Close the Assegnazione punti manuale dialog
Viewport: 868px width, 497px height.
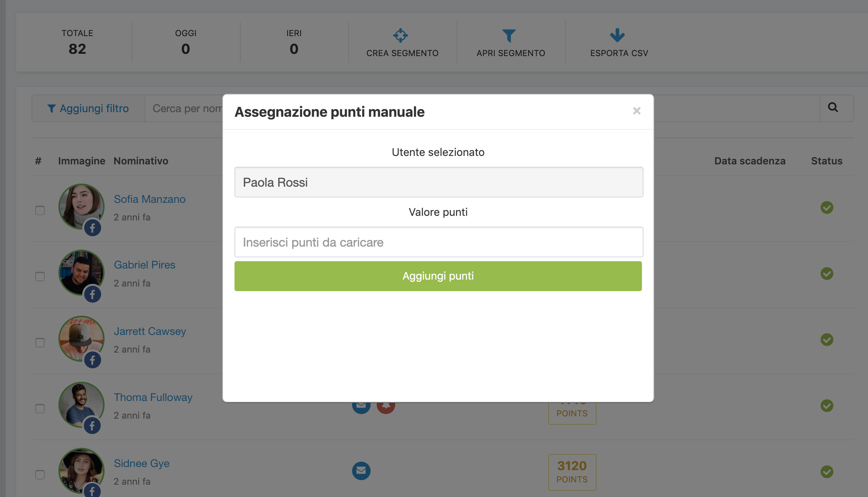click(637, 111)
